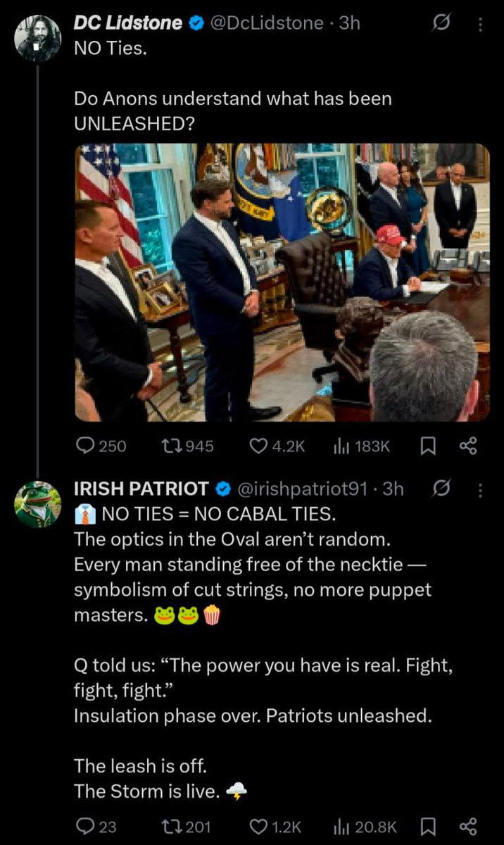View analytics for the 183K views post
Screen dimensions: 504x845
click(x=341, y=446)
